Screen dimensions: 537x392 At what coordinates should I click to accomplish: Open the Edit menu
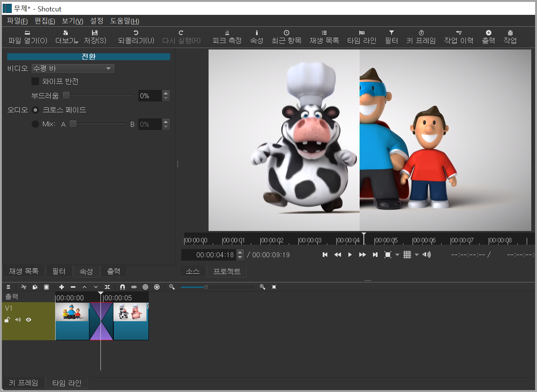coord(45,21)
